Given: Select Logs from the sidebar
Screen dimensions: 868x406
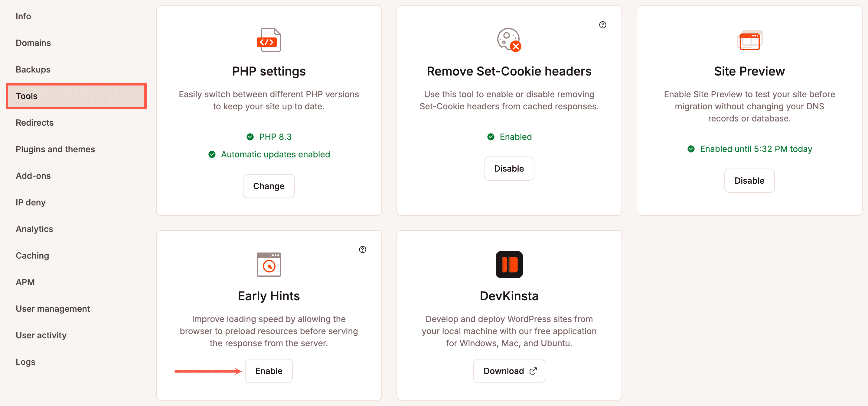Looking at the screenshot, I should pos(25,362).
